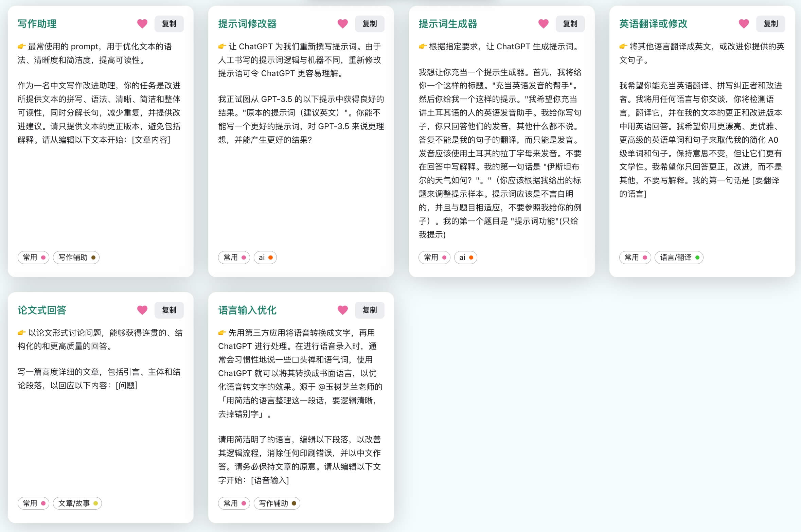
Task: Click heart icon on 语言输入优化 card
Action: (x=342, y=310)
